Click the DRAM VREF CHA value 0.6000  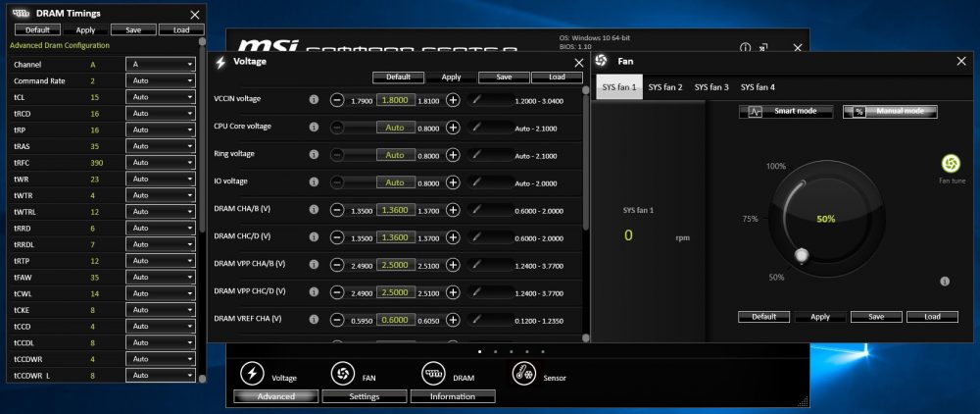point(396,320)
